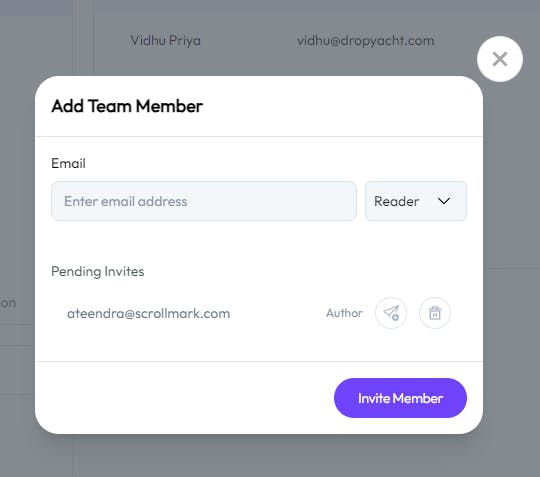
Task: Click the X icon in the round button
Action: [500, 59]
